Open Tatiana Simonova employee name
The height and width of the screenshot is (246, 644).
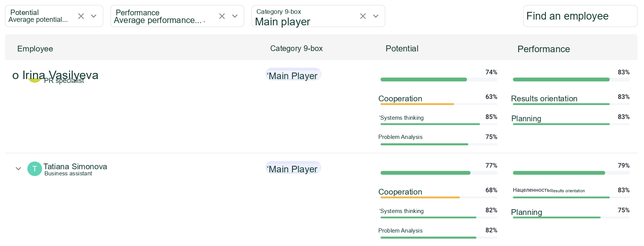[x=75, y=167]
